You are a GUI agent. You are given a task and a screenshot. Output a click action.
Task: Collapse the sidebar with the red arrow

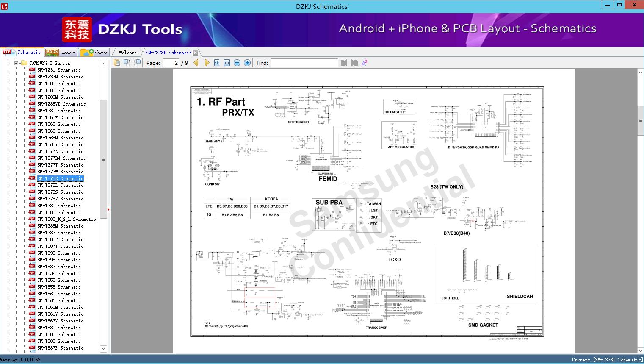108,210
